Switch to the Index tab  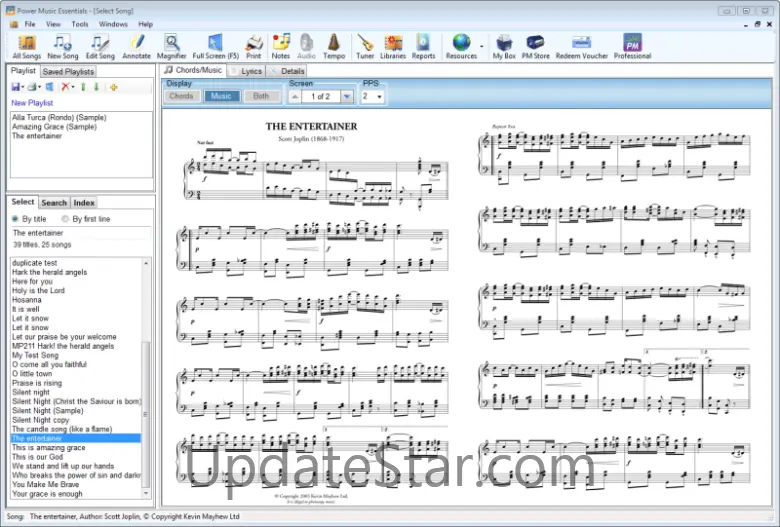pyautogui.click(x=84, y=203)
